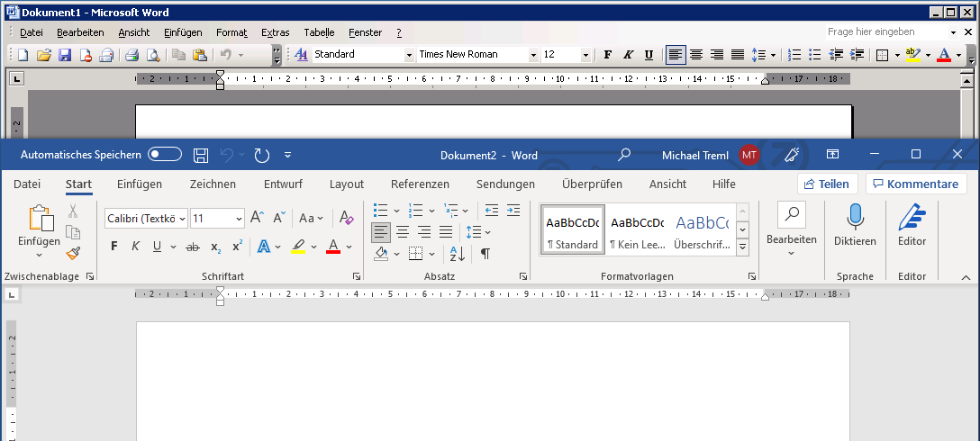Screen dimensions: 980x441
Task: Toggle superscript x² in Schriftart group
Action: pyautogui.click(x=237, y=247)
